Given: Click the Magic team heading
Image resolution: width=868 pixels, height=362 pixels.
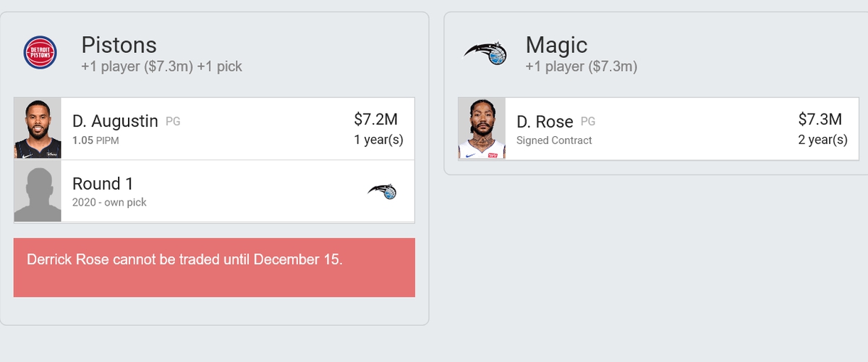Looking at the screenshot, I should pos(556,45).
